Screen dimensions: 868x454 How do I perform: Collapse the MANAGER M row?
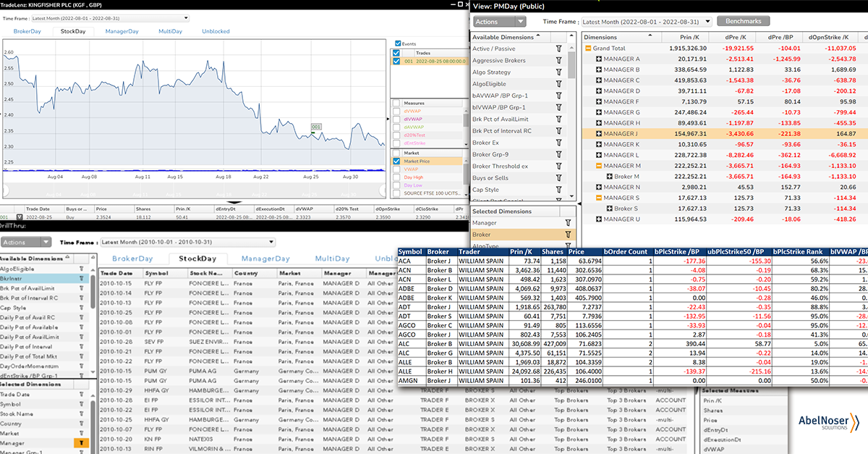599,166
